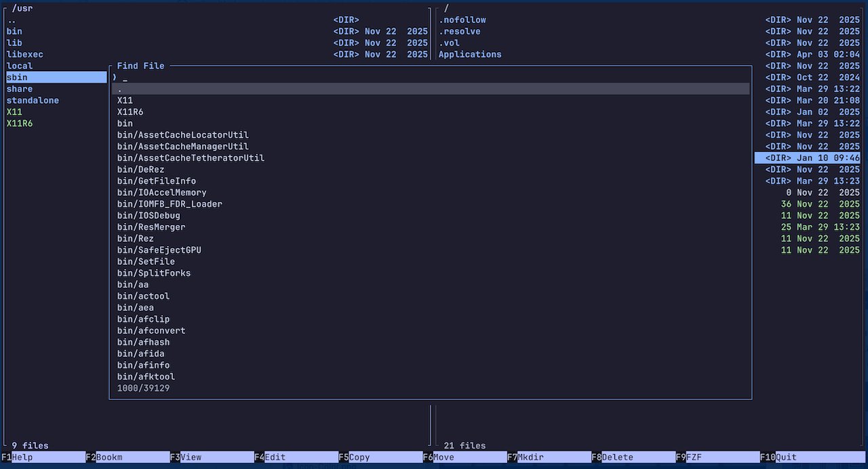This screenshot has width=868, height=469.
Task: Click the /usr path header of left panel
Action: (22, 8)
